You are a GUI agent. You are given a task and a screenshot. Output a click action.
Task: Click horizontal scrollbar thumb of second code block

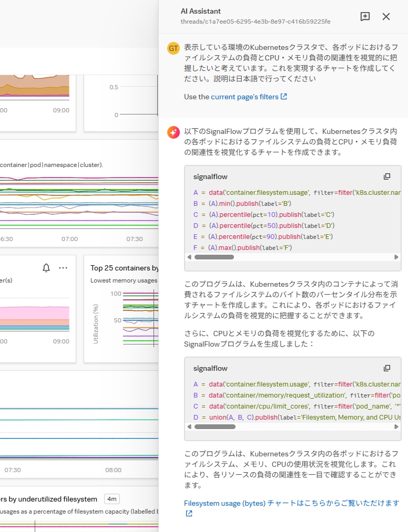tap(215, 427)
